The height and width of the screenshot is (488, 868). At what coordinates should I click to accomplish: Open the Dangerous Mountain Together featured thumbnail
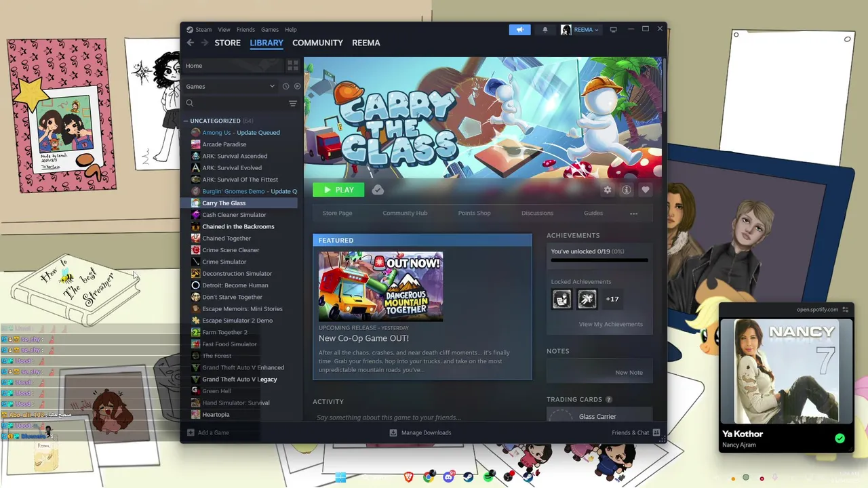pos(380,286)
